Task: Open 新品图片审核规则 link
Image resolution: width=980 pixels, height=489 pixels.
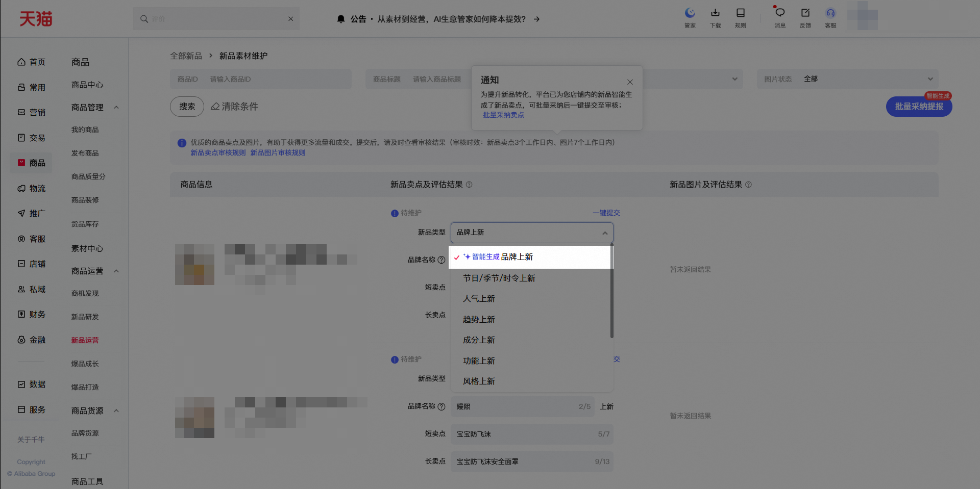Action: click(278, 153)
